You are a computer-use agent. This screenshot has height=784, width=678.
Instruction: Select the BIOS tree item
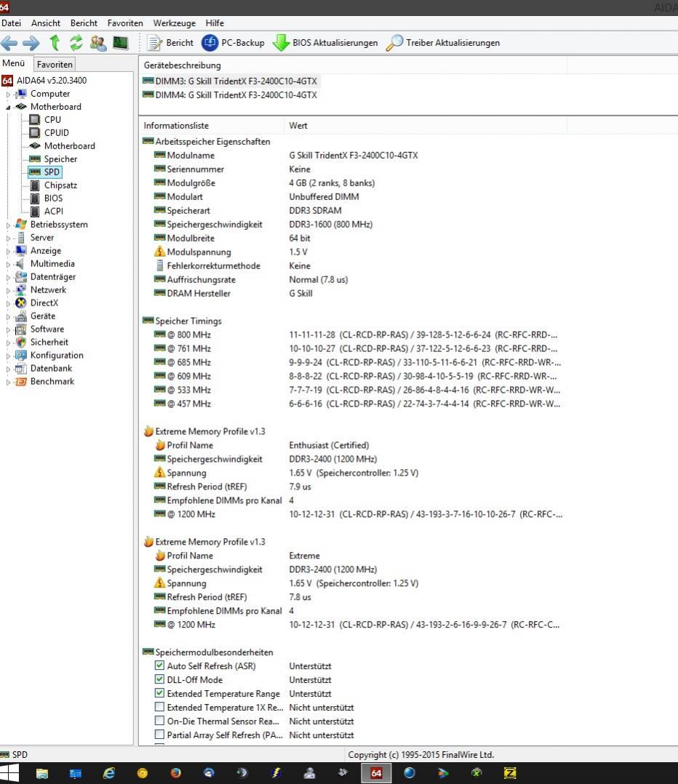click(53, 198)
